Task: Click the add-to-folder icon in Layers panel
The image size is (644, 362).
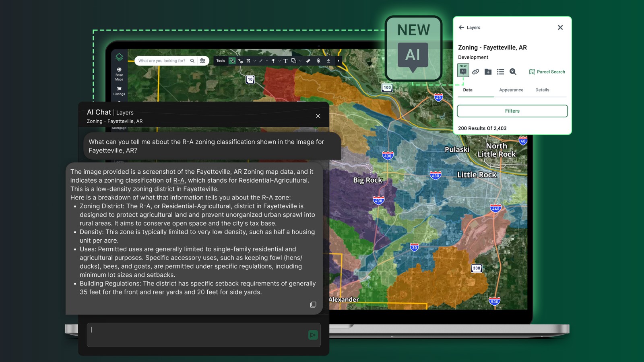Action: tap(488, 72)
